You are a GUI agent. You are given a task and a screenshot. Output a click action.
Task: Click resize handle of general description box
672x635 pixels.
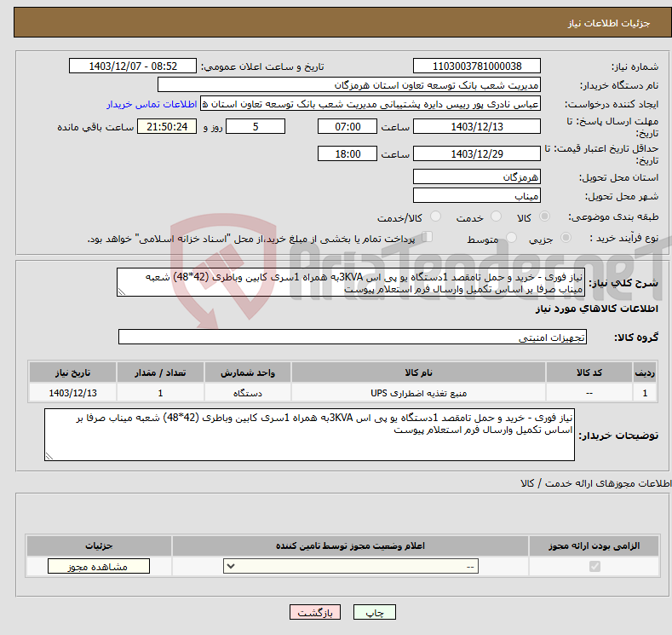click(x=122, y=292)
